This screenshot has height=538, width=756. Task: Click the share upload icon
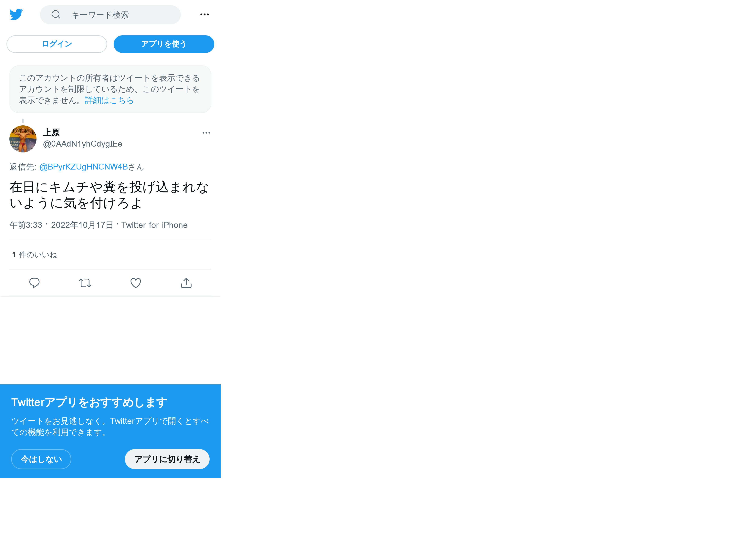coord(186,283)
